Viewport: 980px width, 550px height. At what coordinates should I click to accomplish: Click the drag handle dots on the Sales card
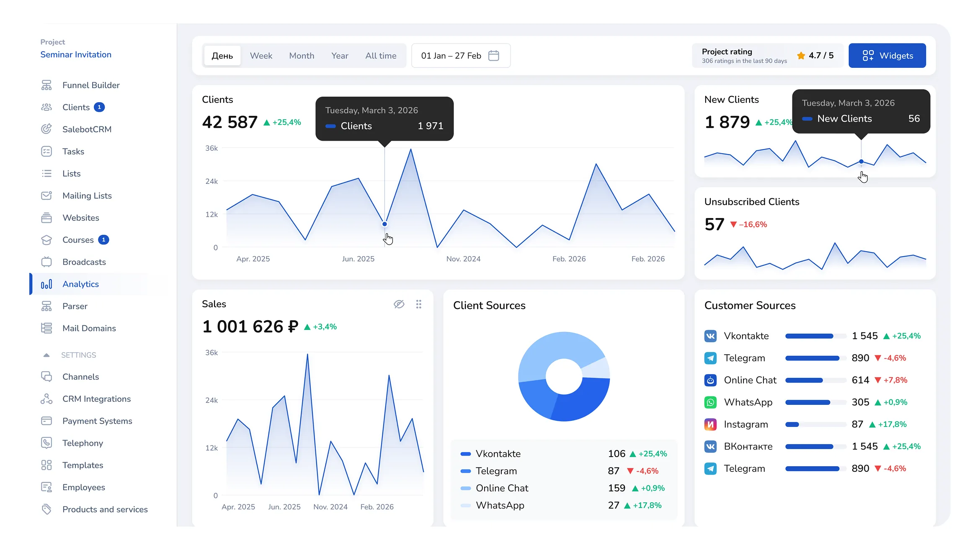pos(418,304)
